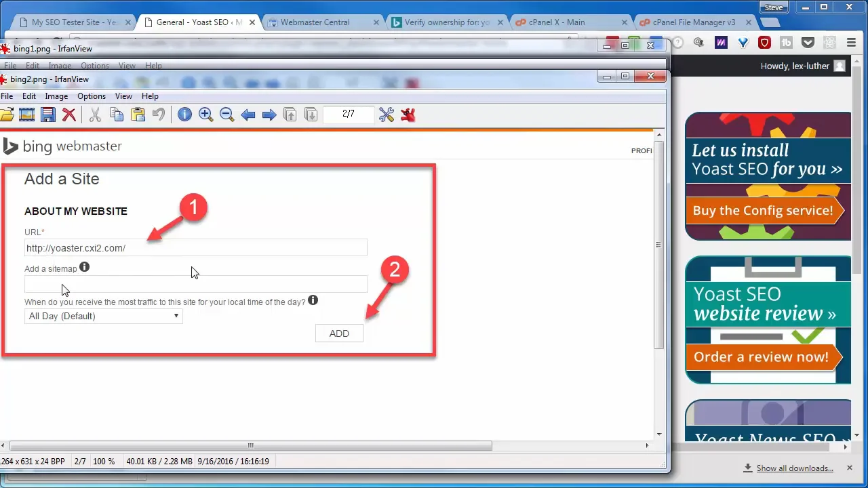Click the Pocket extension icon in Chrome

pyautogui.click(x=808, y=43)
